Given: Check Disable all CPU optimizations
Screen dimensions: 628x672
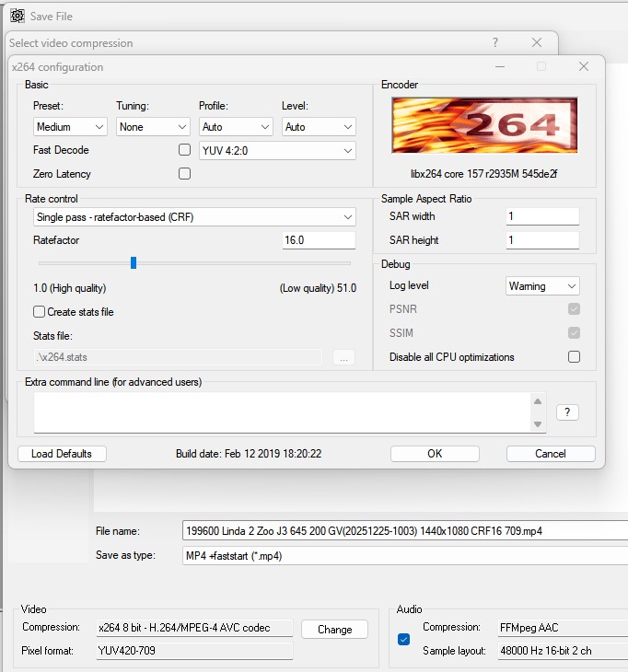Looking at the screenshot, I should pyautogui.click(x=574, y=356).
